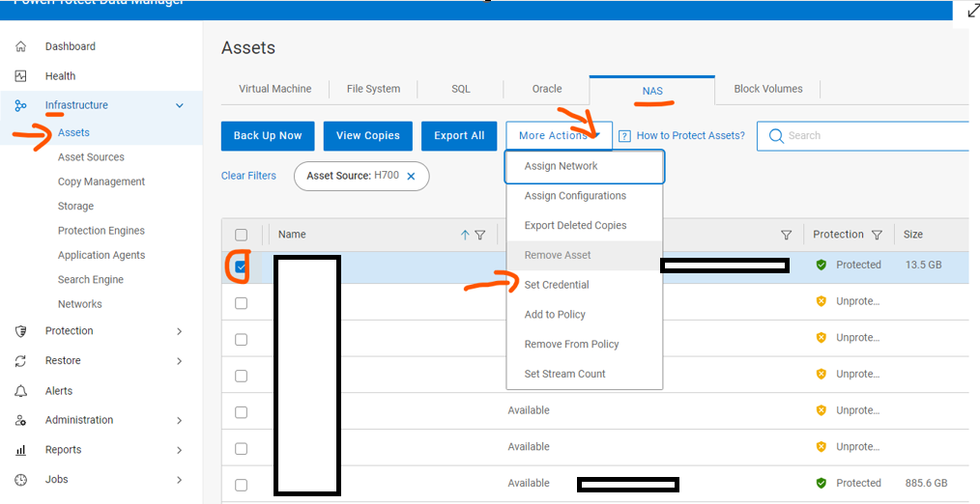This screenshot has height=504, width=980.
Task: Click the Infrastructure nodes icon
Action: (x=20, y=105)
